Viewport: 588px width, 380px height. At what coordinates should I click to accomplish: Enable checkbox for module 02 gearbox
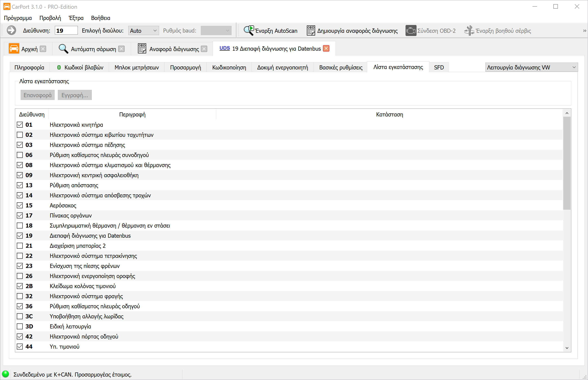point(20,135)
